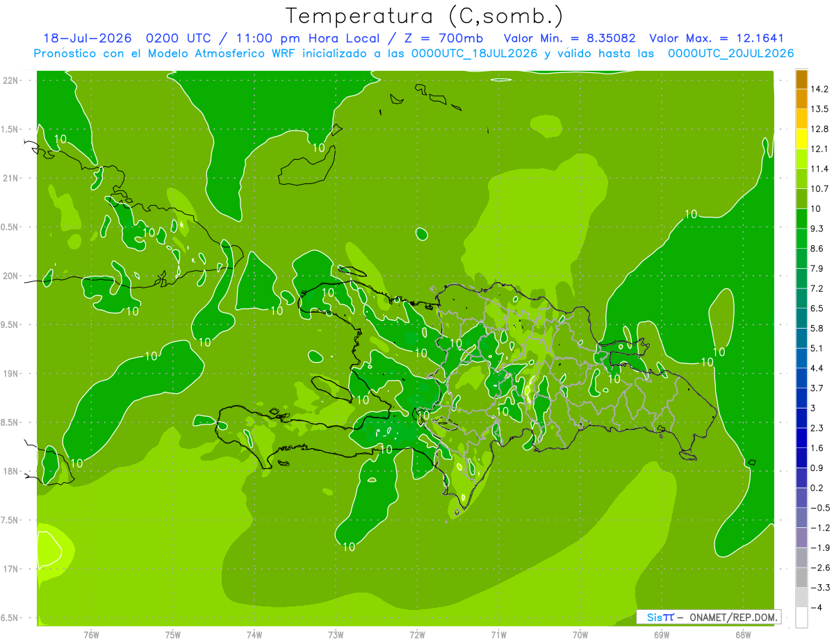834x644 pixels.
Task: Pick the white swatch below -4 in legend
Action: tap(801, 618)
